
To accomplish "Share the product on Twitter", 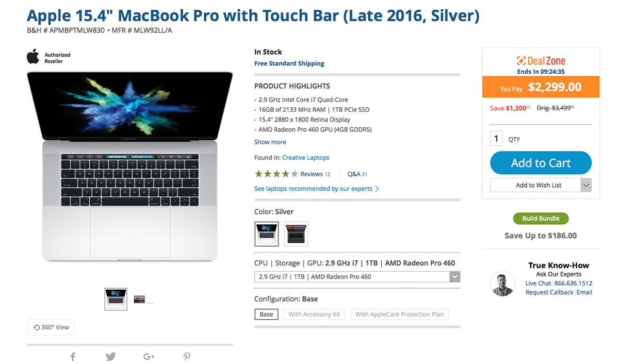I will point(110,356).
